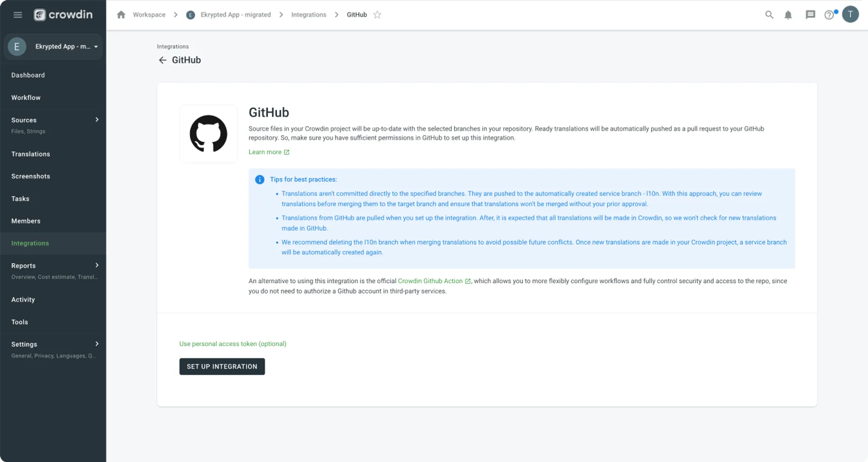Viewport: 868px width, 462px height.
Task: Open the user avatar T menu
Action: [850, 14]
